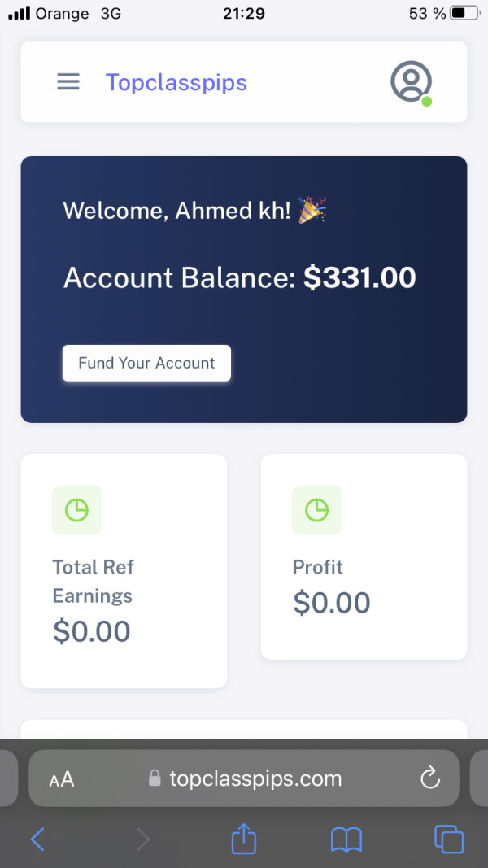This screenshot has width=488, height=868.
Task: Open the Safari AA reader options
Action: point(62,779)
